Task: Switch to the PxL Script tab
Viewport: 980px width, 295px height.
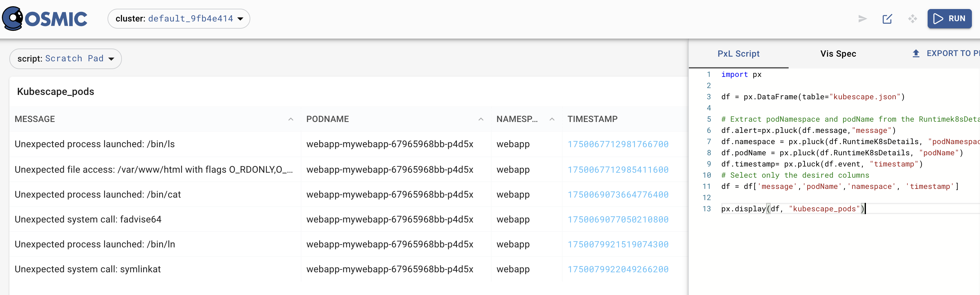Action: (738, 54)
